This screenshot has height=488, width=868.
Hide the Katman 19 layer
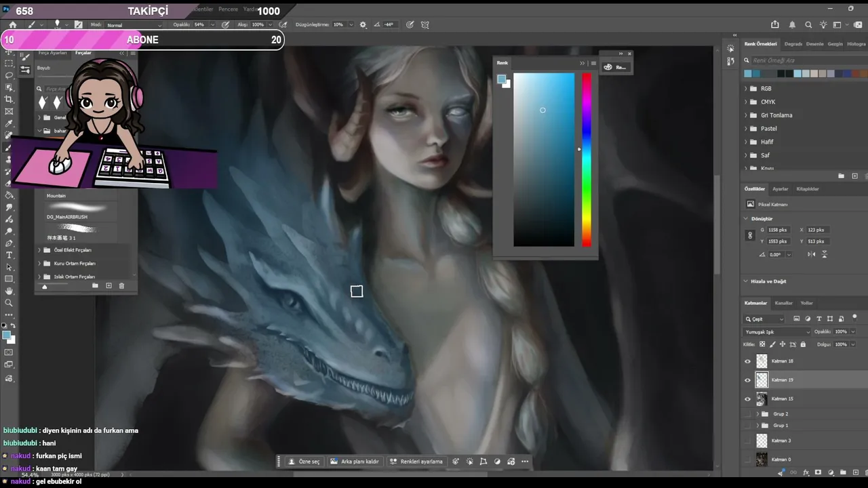(x=748, y=380)
